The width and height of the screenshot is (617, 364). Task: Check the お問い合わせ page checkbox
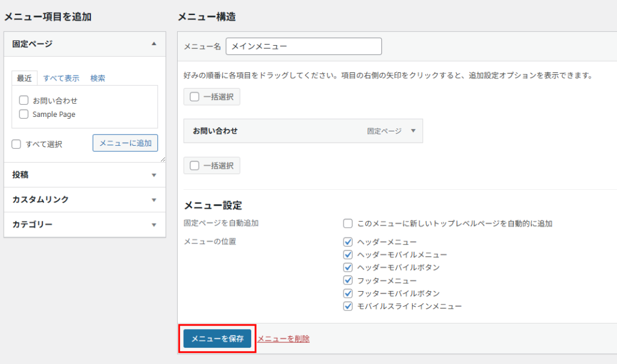pos(24,101)
